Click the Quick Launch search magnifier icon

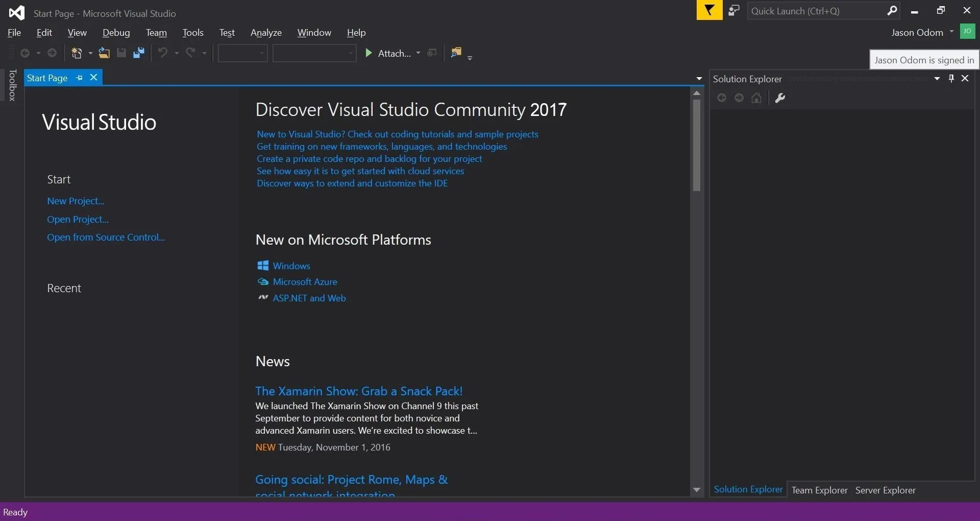point(892,11)
